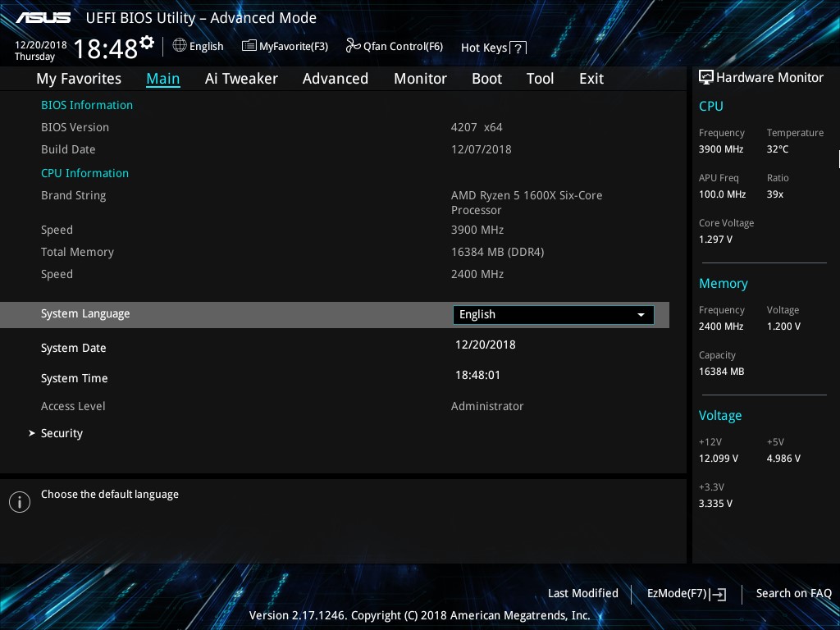The width and height of the screenshot is (840, 630).
Task: Click Total Memory value 16384 MB (DDR4)
Action: (498, 252)
